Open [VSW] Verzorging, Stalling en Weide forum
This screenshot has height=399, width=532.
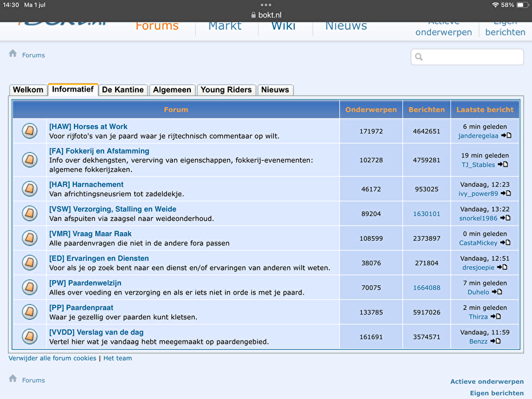point(112,209)
